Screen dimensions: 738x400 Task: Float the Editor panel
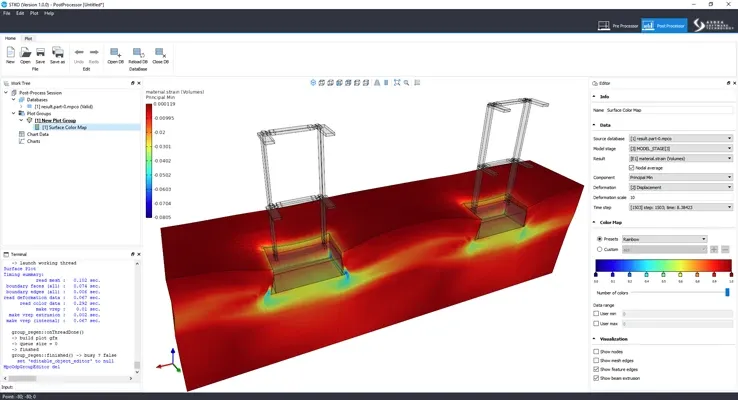pos(729,83)
